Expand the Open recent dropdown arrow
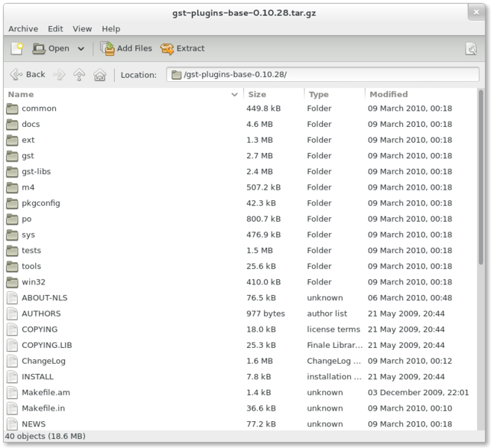Image resolution: width=491 pixels, height=448 pixels. point(81,49)
